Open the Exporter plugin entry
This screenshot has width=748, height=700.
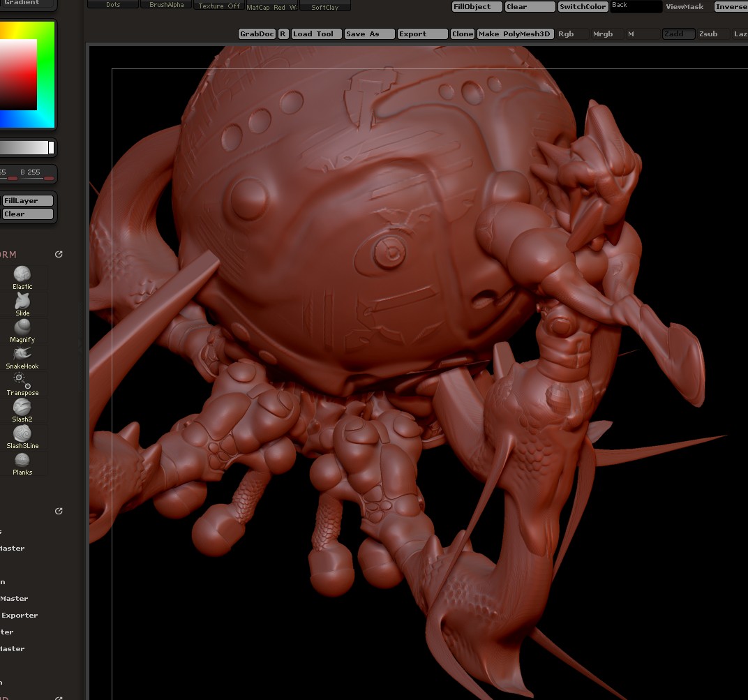20,616
